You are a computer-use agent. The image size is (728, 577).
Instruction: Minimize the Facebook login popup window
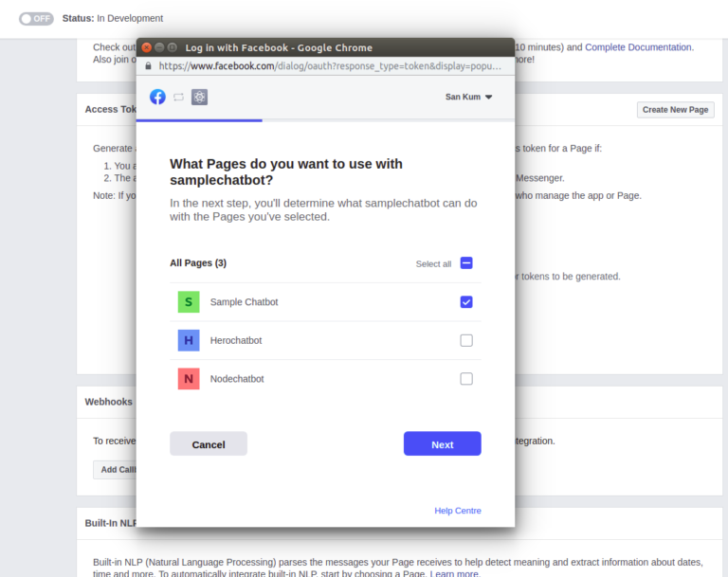pyautogui.click(x=159, y=47)
